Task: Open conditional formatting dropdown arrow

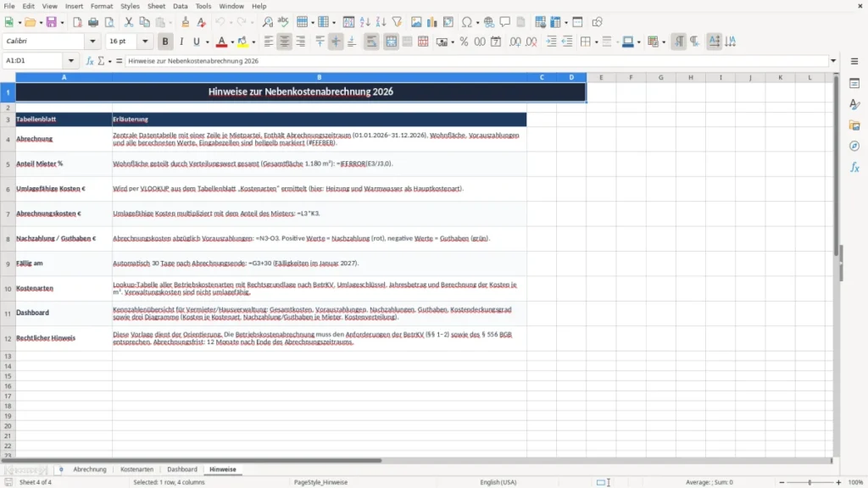Action: point(664,42)
